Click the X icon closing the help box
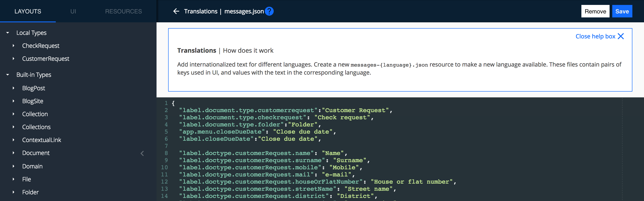Screen dimensions: 644x201 point(621,36)
